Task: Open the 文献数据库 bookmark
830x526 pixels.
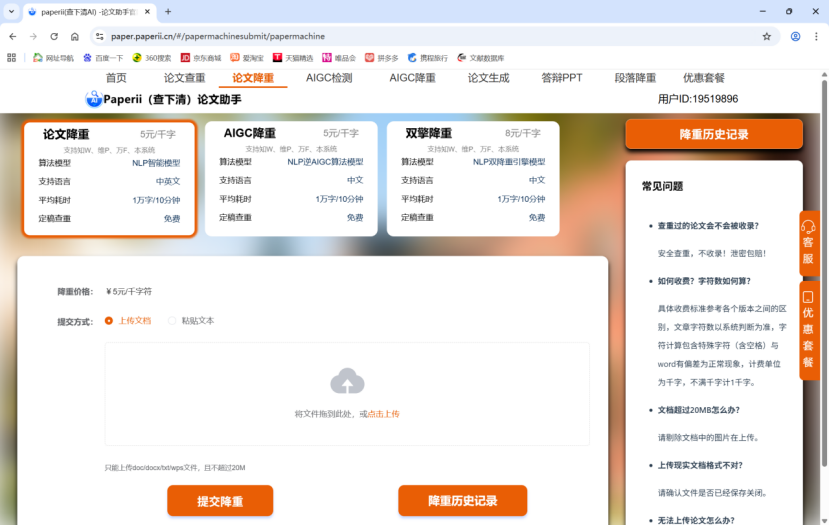Action: point(481,58)
